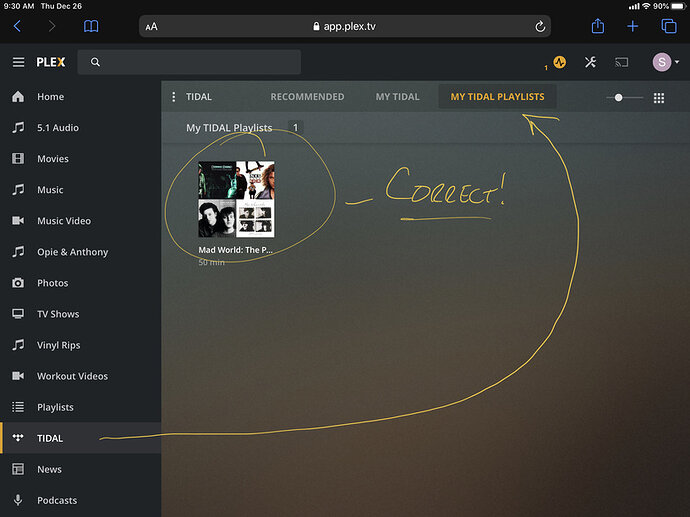The image size is (690, 517).
Task: Switch to the My TIDAL tab
Action: tap(397, 97)
